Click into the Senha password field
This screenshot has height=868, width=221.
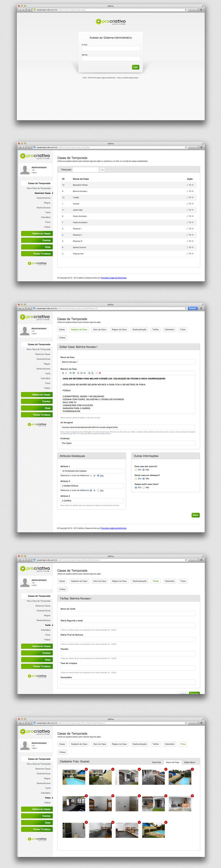[111, 59]
